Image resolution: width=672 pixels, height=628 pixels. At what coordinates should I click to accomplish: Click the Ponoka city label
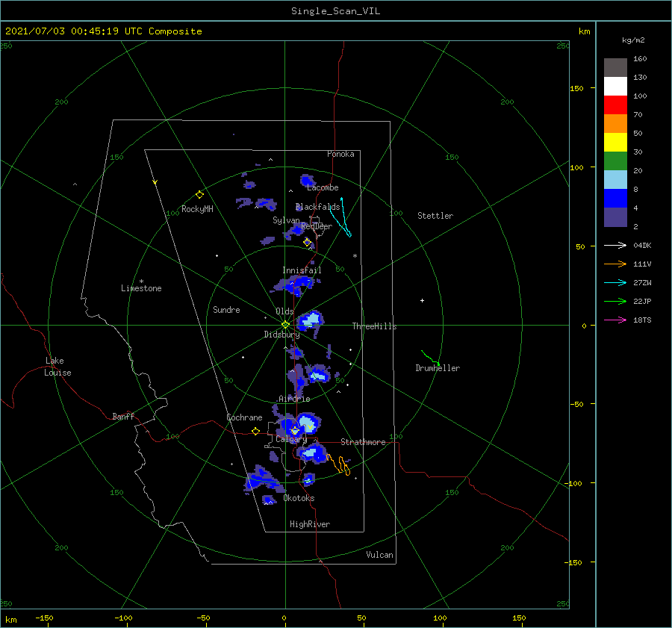[340, 154]
